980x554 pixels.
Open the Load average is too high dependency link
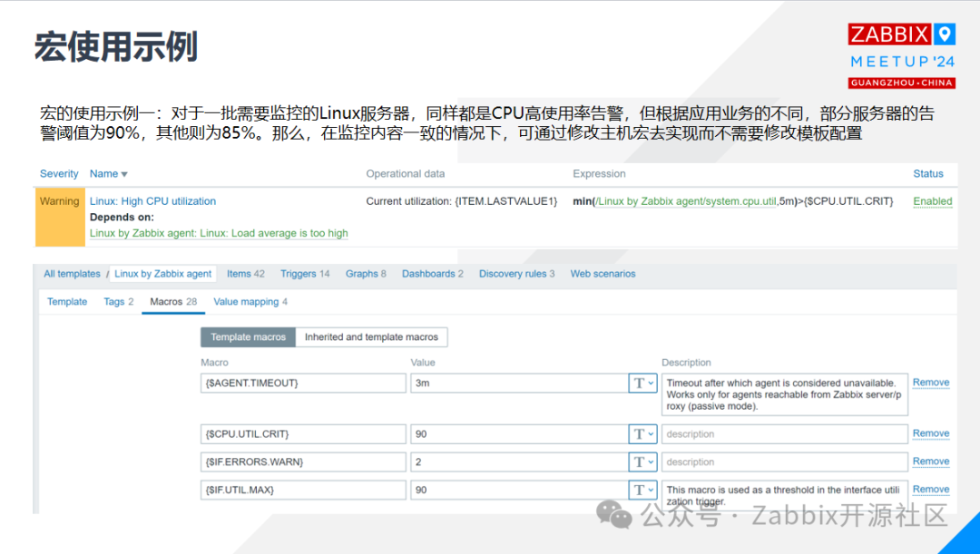click(219, 233)
